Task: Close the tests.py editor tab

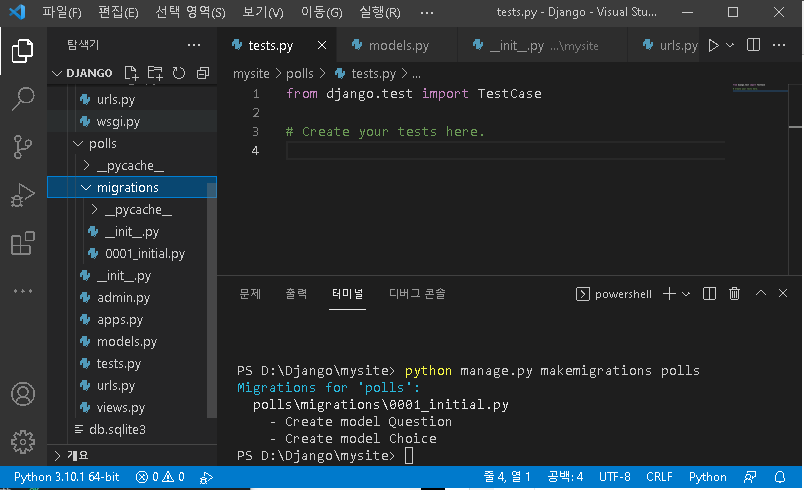Action: click(x=322, y=45)
